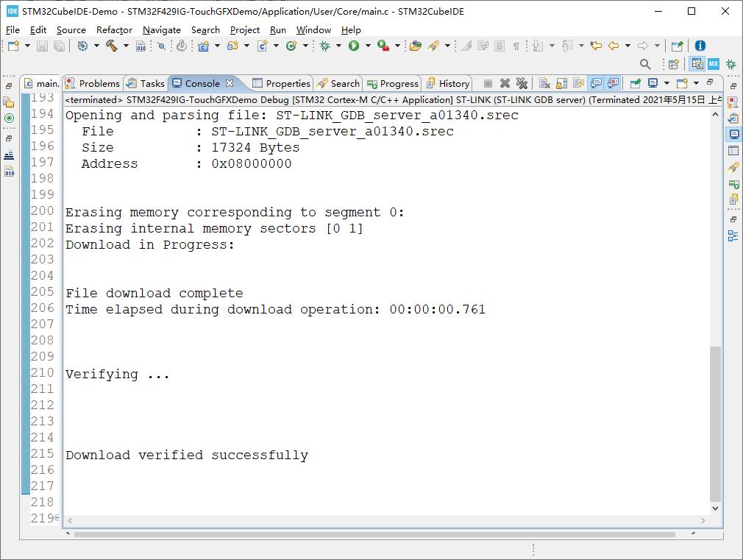Click the Open Perspective icon
The width and height of the screenshot is (743, 560).
[674, 63]
